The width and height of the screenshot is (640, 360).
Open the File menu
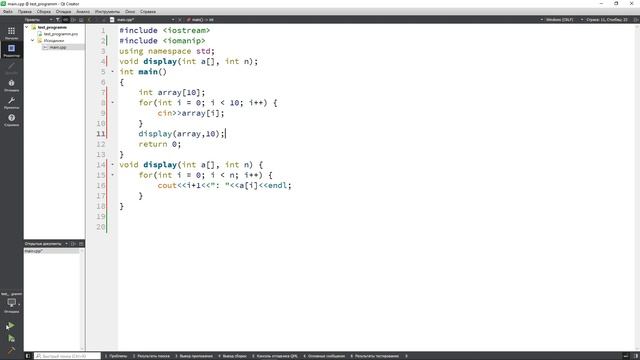[x=8, y=11]
